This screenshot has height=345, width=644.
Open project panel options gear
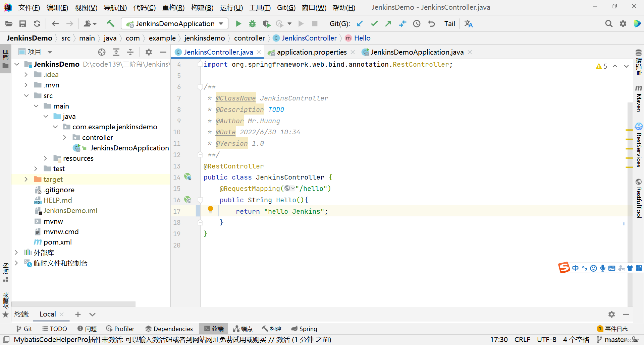149,52
